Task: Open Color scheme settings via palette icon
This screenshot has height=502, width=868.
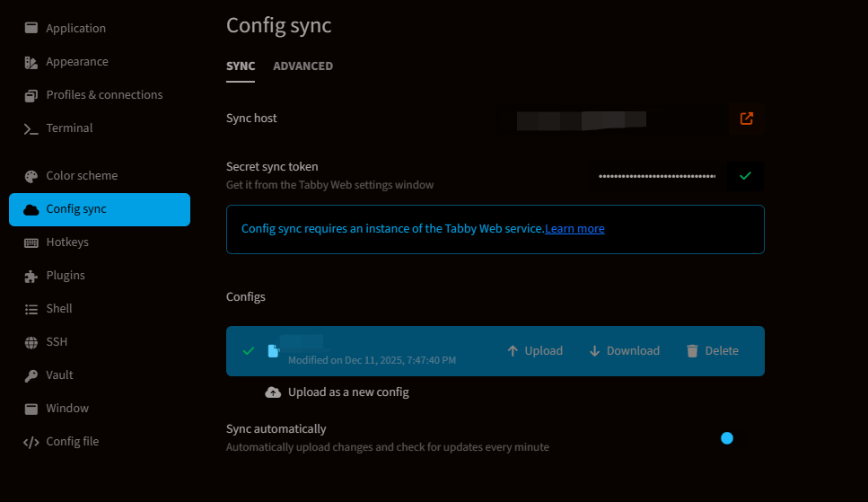Action: (x=31, y=176)
